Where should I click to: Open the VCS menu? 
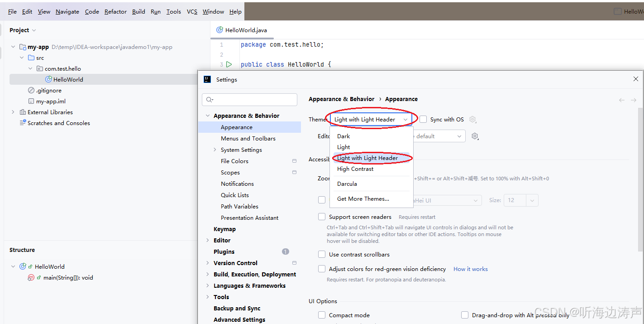[192, 12]
